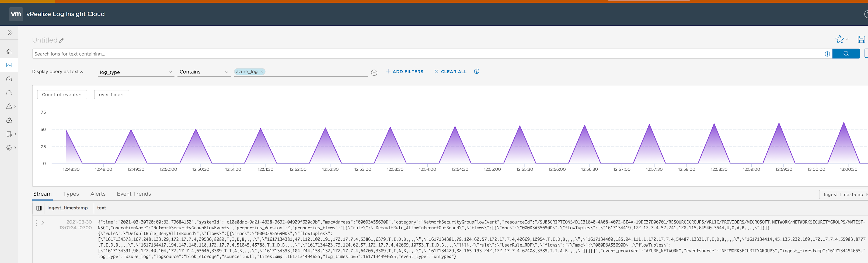Expand the settings submenu arrow
The width and height of the screenshot is (868, 263).
[15, 148]
